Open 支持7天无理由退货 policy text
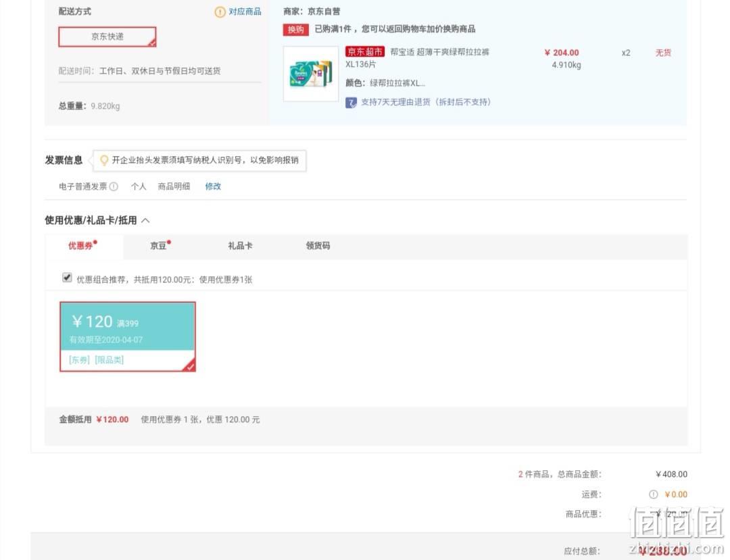This screenshot has width=730, height=560. point(426,102)
